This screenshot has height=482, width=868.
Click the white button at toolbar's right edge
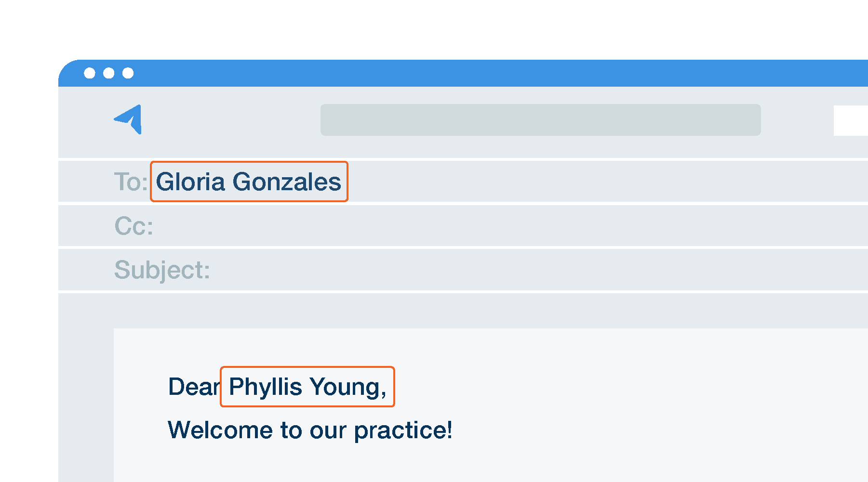(x=851, y=120)
